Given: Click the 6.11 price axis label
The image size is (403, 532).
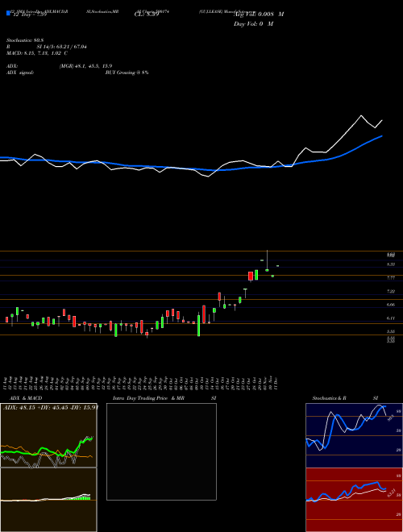Looking at the screenshot, I should (391, 318).
